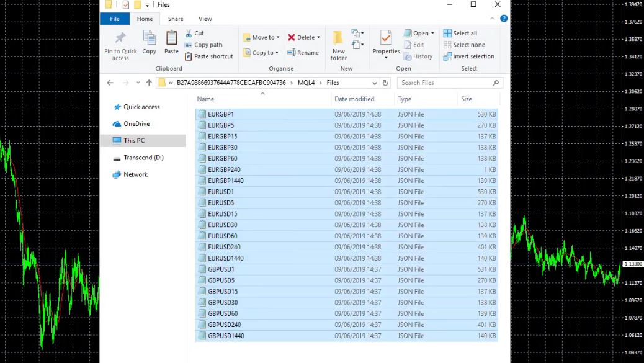Navigate up one folder level arrow
Screen dimensions: 644x363
tap(149, 83)
